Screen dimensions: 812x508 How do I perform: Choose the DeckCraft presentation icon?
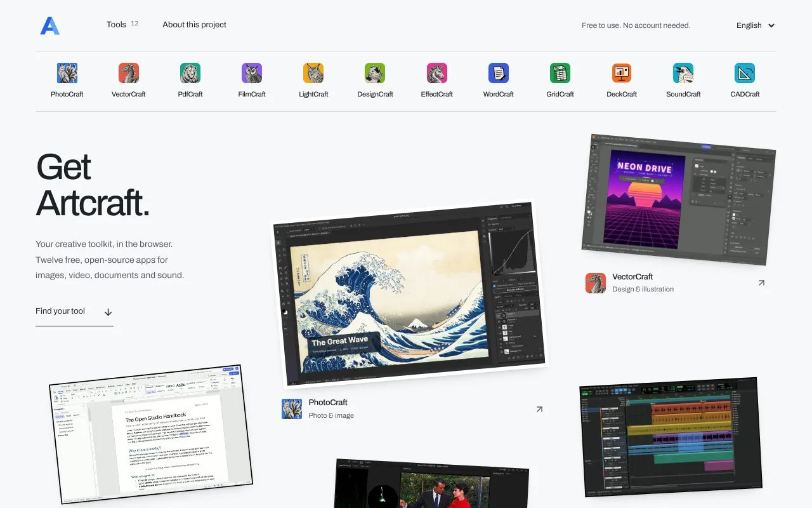point(622,73)
